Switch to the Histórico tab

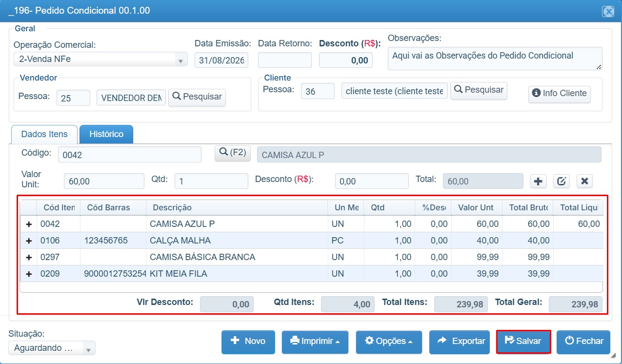(x=106, y=134)
